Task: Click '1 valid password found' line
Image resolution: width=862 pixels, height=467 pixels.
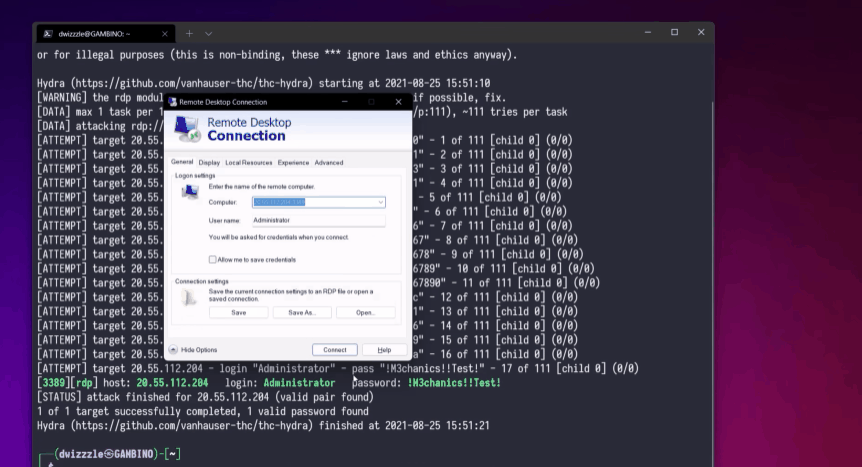Action: pos(203,411)
